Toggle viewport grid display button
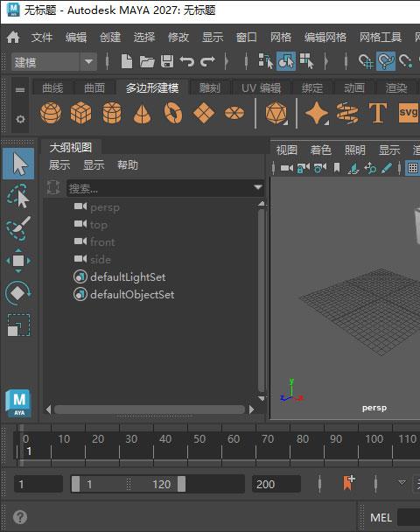 point(412,168)
